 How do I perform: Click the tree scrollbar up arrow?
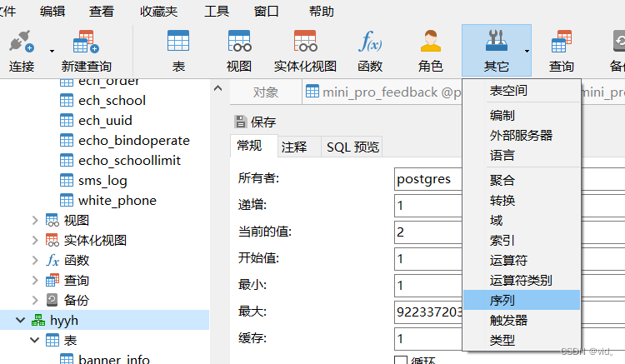click(217, 88)
